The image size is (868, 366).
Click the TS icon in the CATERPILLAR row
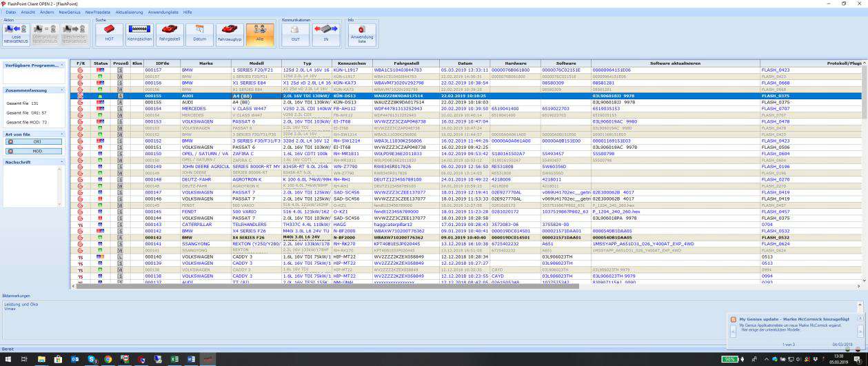[x=80, y=224]
